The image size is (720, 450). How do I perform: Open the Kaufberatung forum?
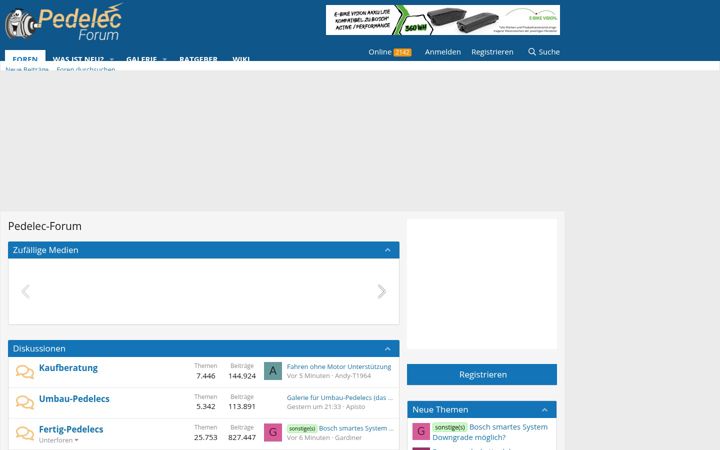point(68,368)
